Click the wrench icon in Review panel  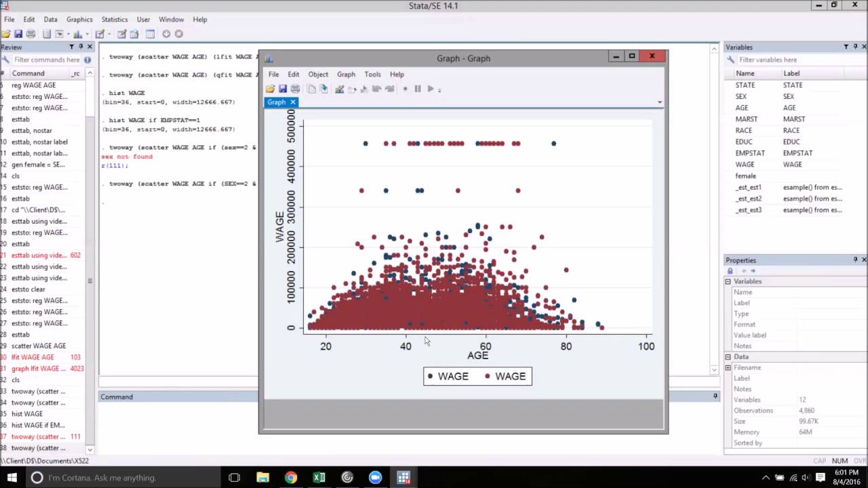click(5, 60)
